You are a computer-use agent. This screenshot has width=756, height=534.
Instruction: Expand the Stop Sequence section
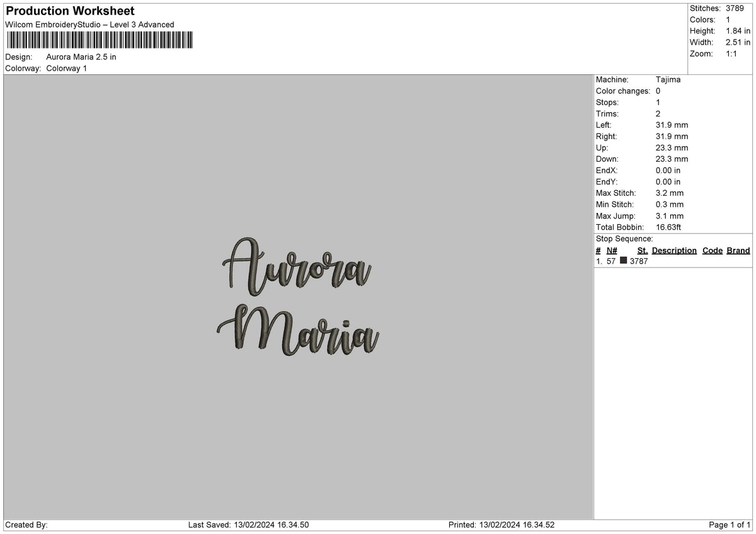click(624, 239)
